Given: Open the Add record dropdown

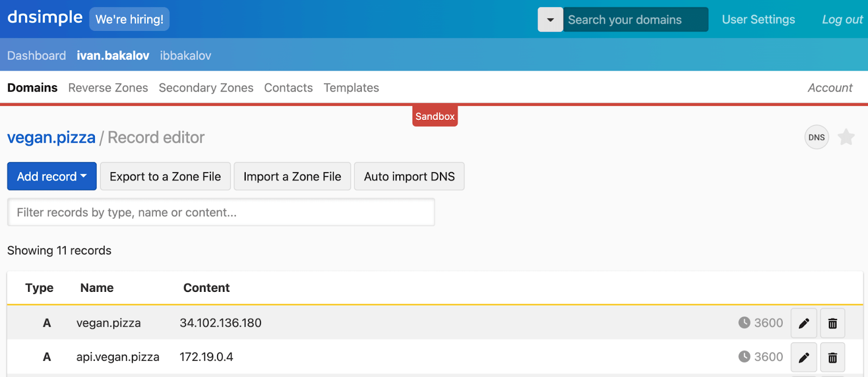Looking at the screenshot, I should click(52, 176).
